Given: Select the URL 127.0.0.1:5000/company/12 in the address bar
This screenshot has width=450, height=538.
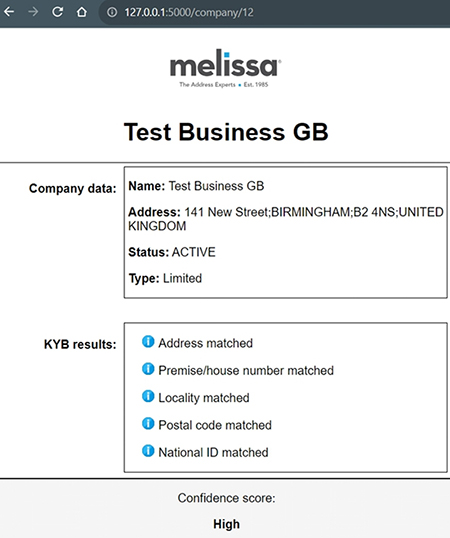Looking at the screenshot, I should tap(189, 12).
